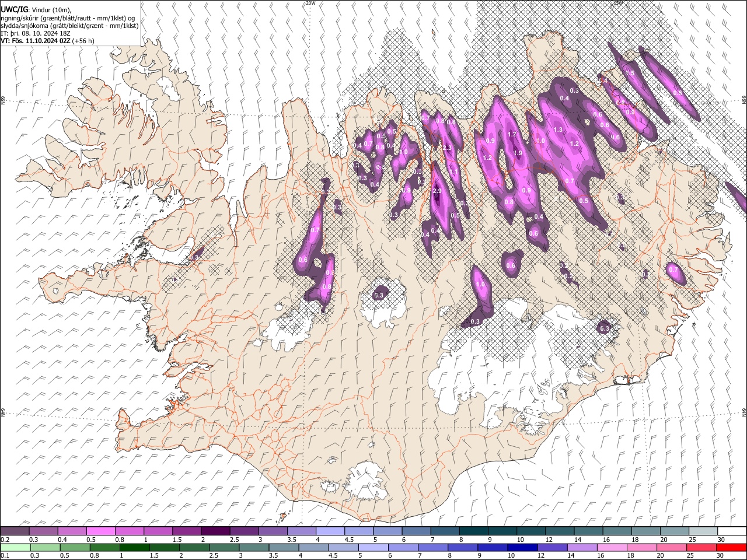Click the 2.9 precipitation value on map
747x560 pixels.
point(437,192)
